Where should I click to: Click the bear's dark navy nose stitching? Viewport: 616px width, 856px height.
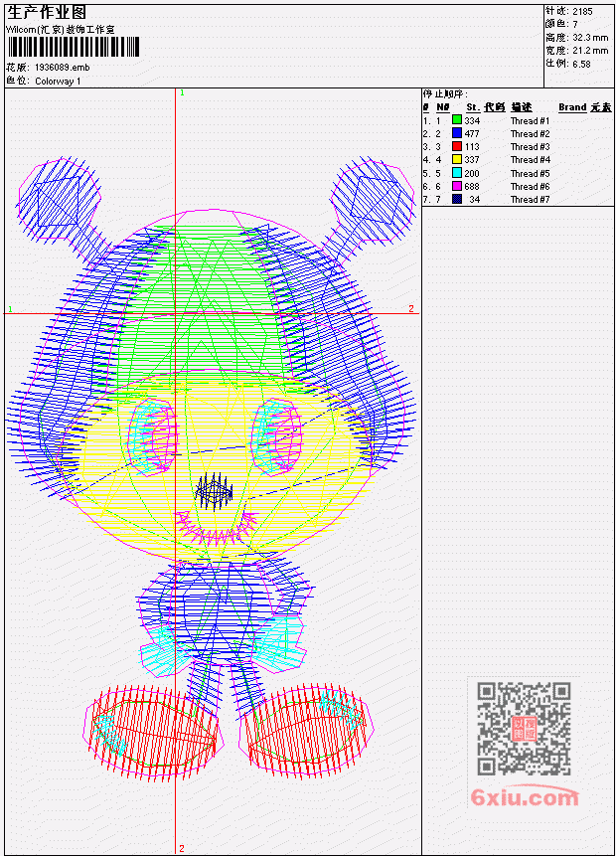[214, 491]
